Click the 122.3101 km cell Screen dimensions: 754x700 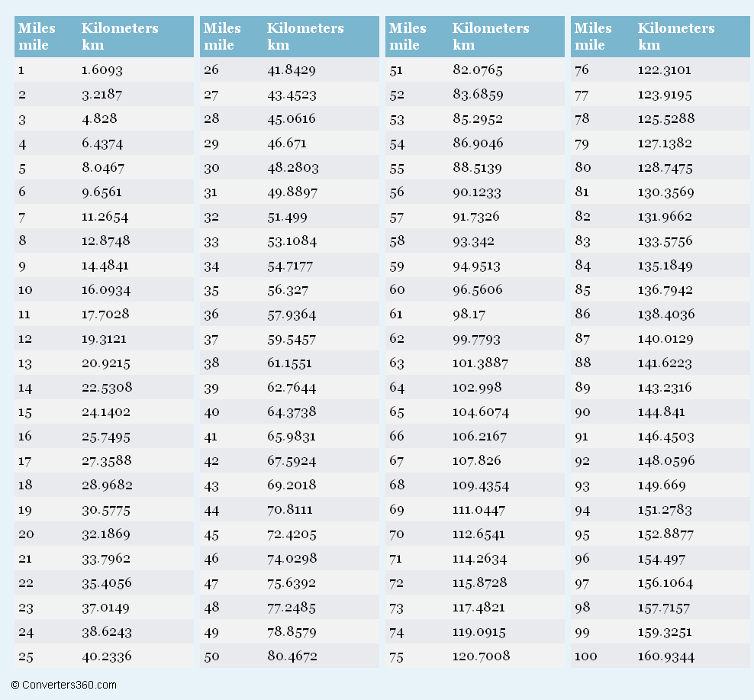point(665,70)
